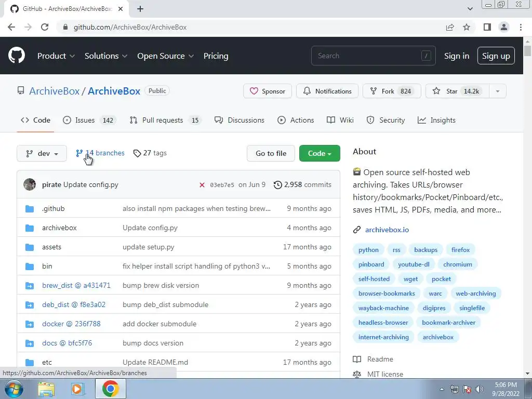Screen dimensions: 532x399
Task: Click Action Center flag tray icon
Action: [x=467, y=389]
